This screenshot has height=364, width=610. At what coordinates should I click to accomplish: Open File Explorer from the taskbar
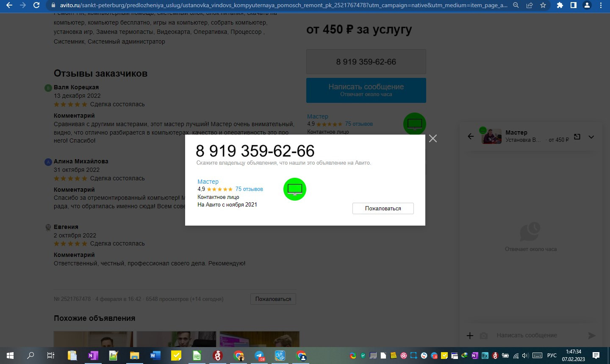pyautogui.click(x=134, y=356)
